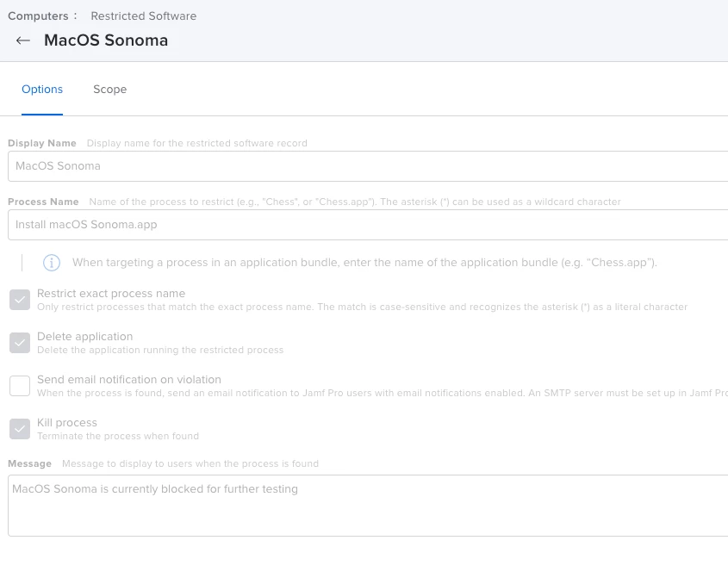Viewport: 728px width, 584px height.
Task: Toggle the Kill process checkbox
Action: click(x=20, y=429)
